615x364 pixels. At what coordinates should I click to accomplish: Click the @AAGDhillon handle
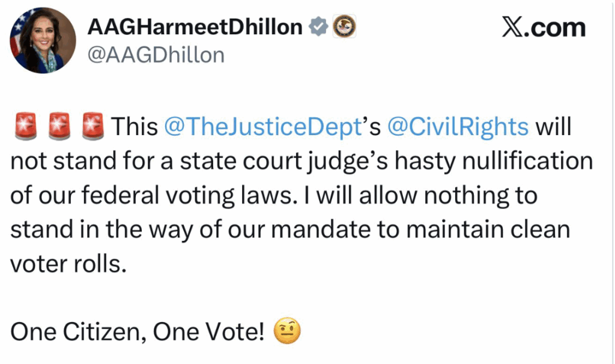click(156, 55)
